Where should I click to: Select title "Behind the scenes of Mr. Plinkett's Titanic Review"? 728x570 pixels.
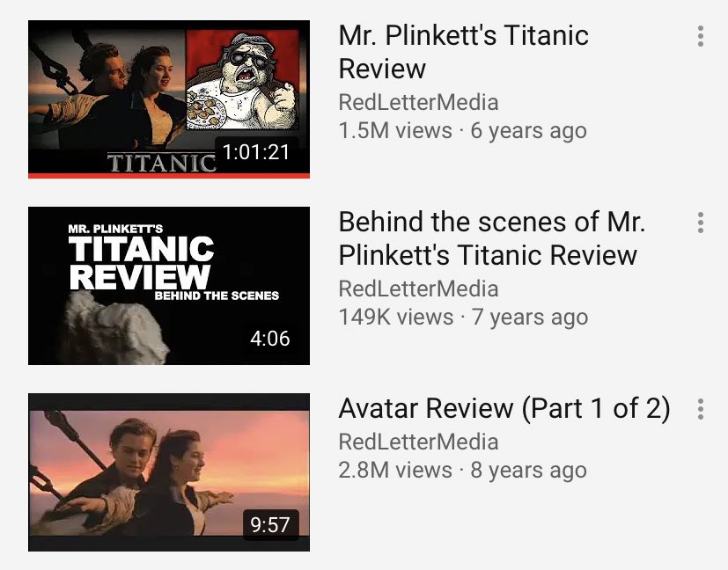point(492,238)
